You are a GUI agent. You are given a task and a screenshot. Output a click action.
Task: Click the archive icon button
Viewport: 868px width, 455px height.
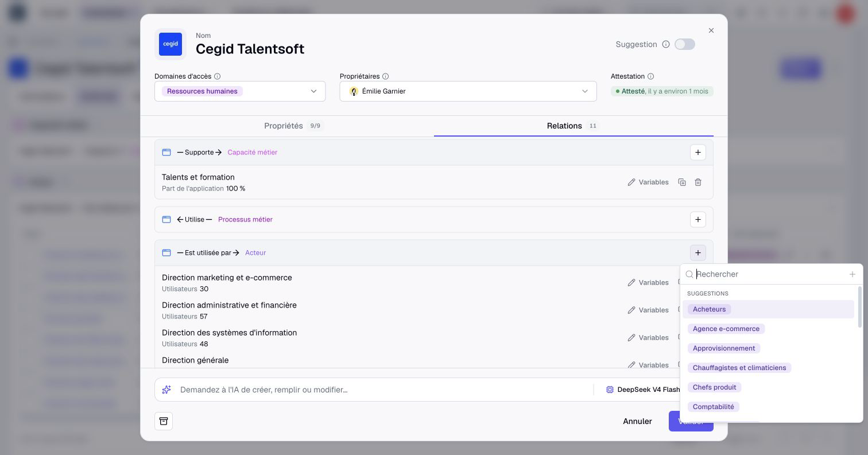pyautogui.click(x=164, y=421)
